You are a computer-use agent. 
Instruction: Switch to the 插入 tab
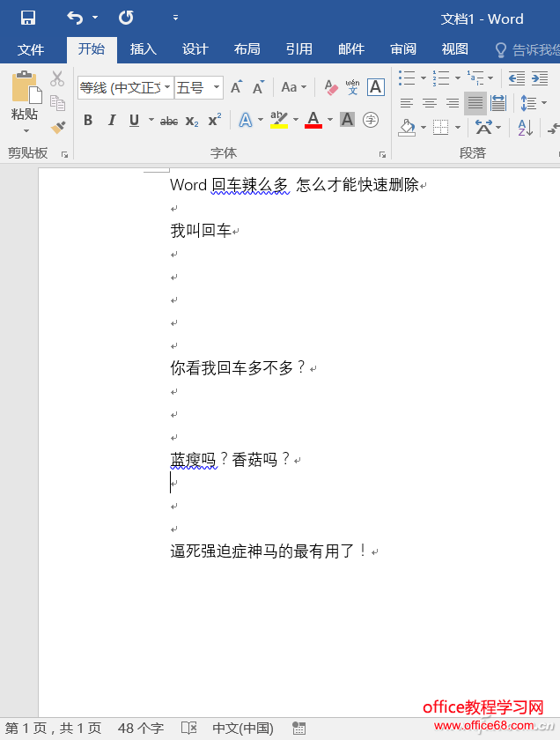(x=143, y=49)
